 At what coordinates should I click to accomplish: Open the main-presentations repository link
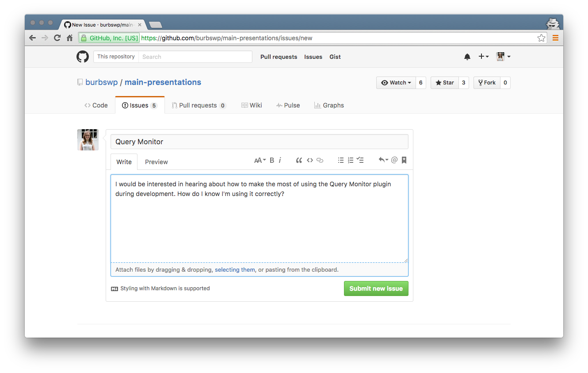pos(163,82)
